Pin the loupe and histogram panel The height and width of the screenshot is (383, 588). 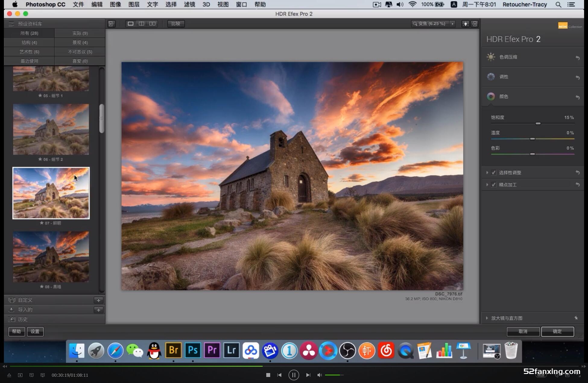576,318
